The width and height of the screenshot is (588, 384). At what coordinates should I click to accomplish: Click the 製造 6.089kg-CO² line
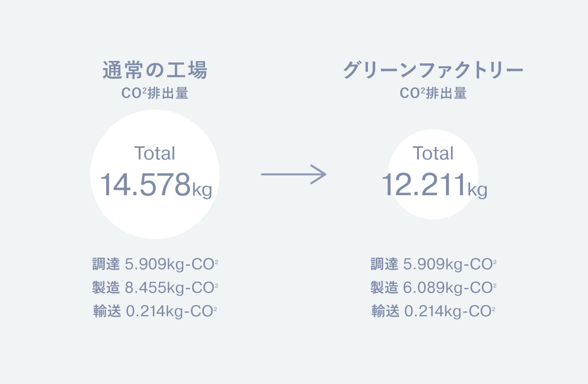[433, 288]
